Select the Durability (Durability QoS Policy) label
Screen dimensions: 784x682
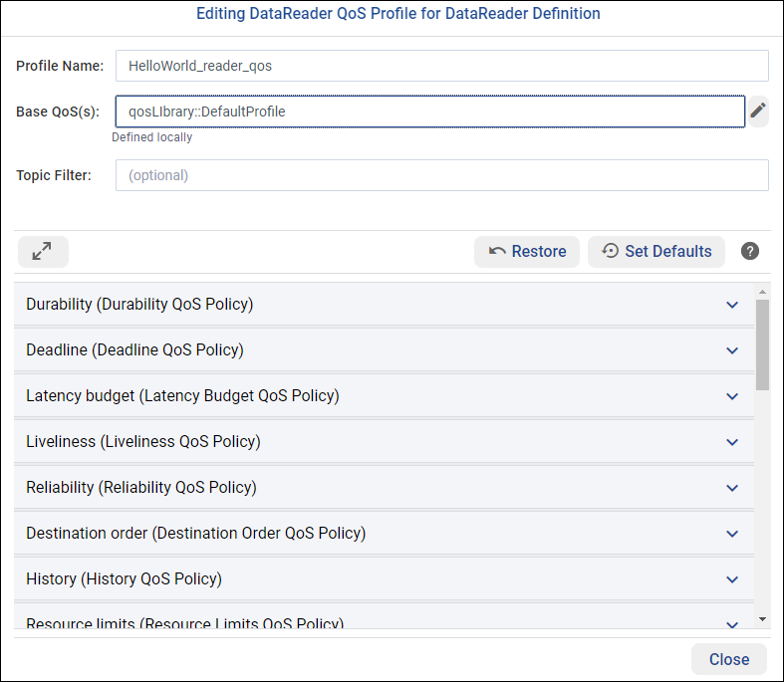point(139,305)
